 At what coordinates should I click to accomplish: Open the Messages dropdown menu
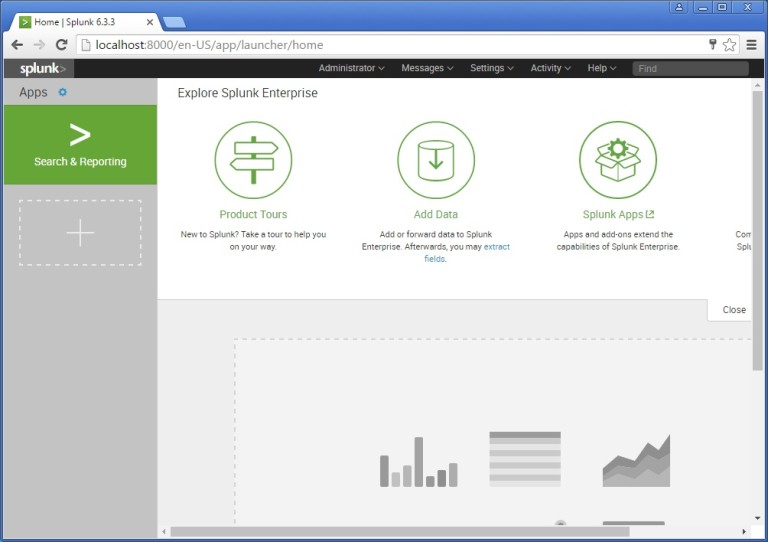coord(427,68)
